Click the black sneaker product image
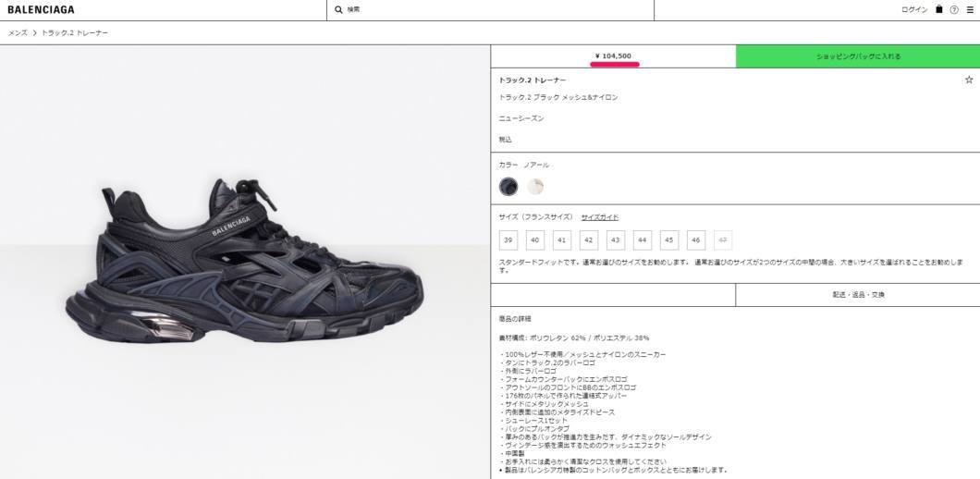This screenshot has height=479, width=980. coord(244,262)
